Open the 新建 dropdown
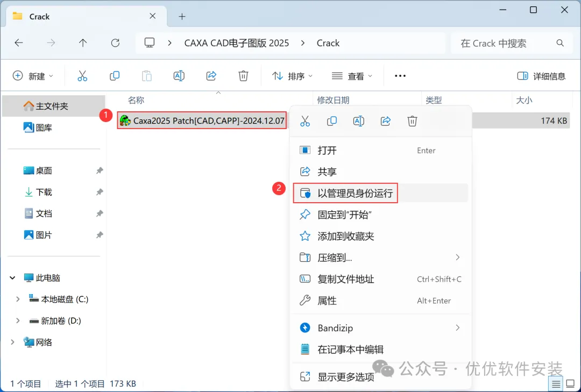 click(33, 76)
